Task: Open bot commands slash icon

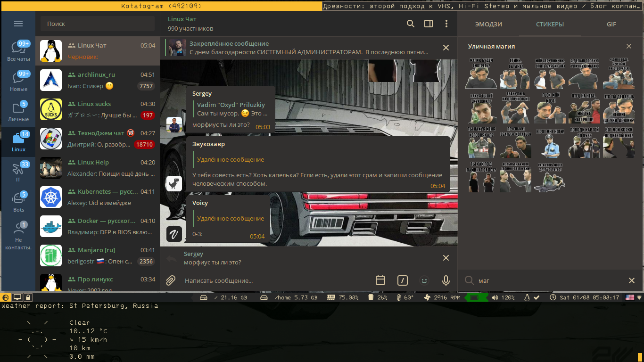Action: [402, 280]
